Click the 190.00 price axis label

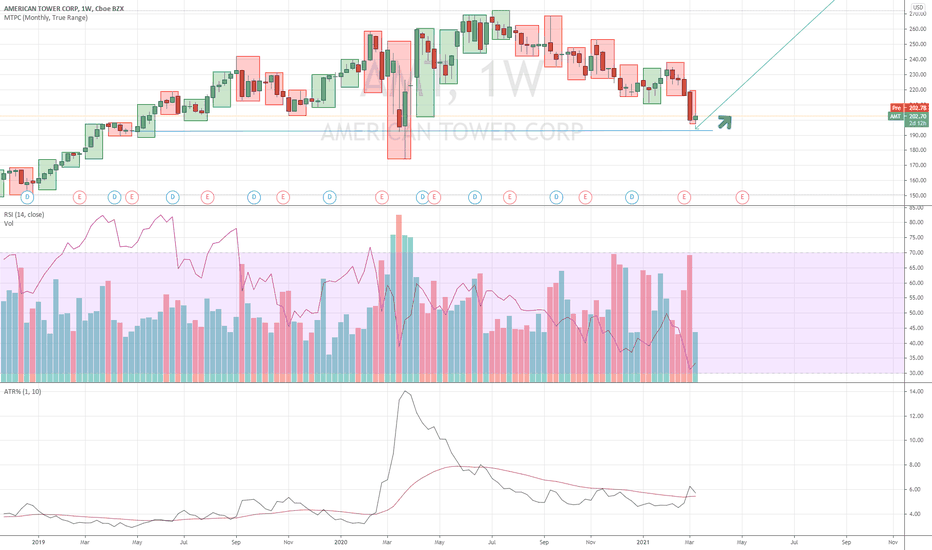pos(917,136)
